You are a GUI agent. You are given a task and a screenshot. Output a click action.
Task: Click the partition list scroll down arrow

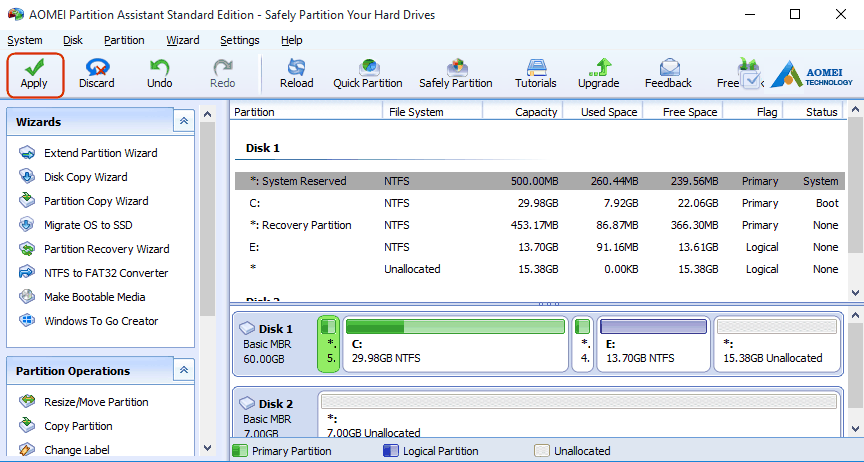855,293
